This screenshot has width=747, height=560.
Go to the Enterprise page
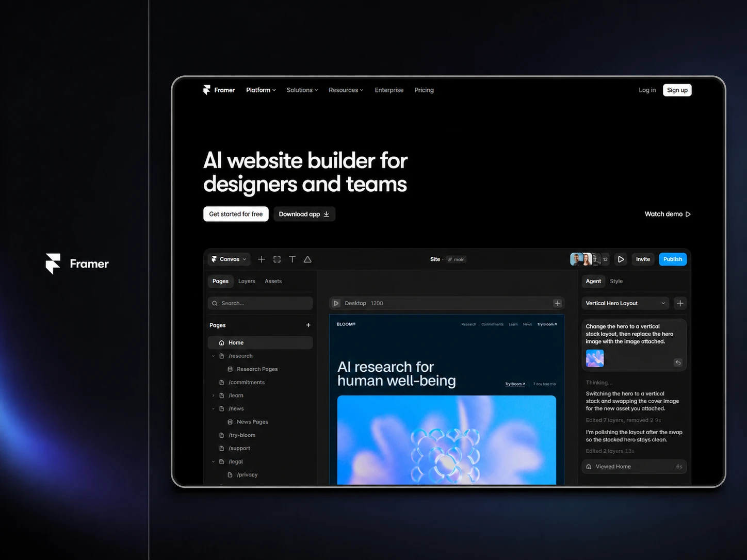[x=389, y=90]
